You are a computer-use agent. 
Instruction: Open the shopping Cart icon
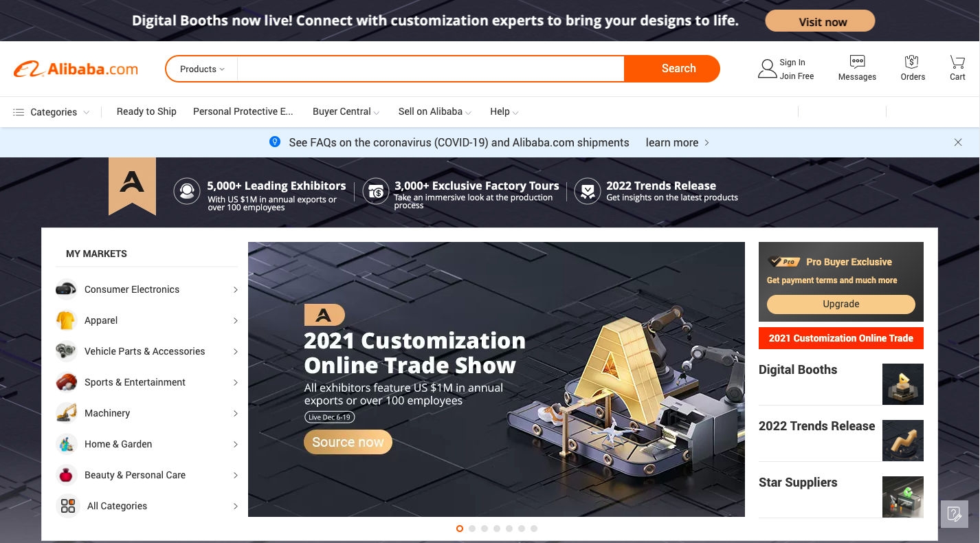click(x=957, y=62)
